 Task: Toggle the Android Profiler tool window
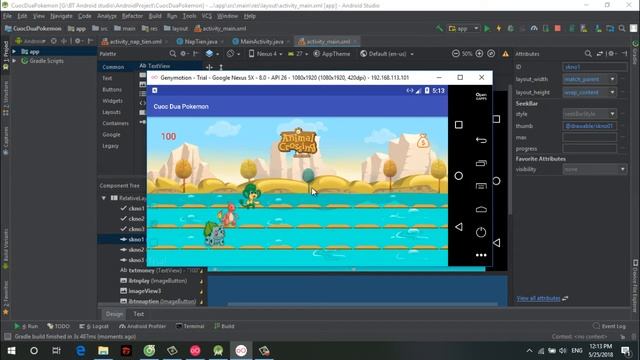coord(142,326)
